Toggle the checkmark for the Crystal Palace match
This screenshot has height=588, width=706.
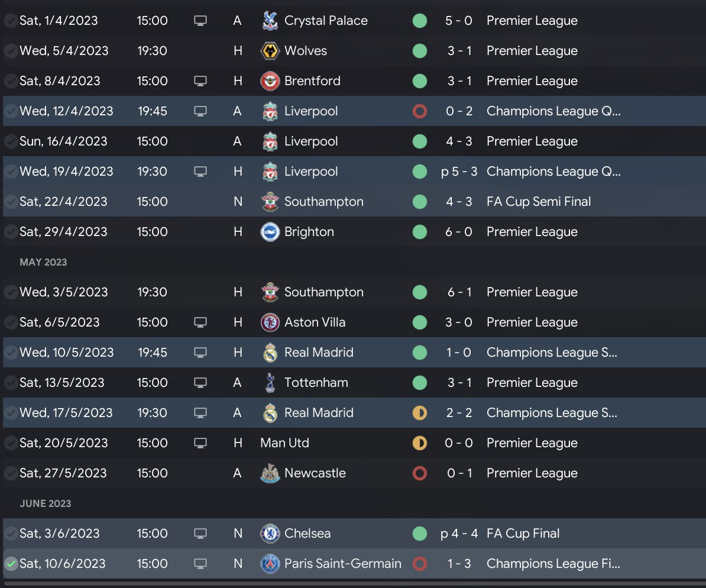tap(11, 21)
